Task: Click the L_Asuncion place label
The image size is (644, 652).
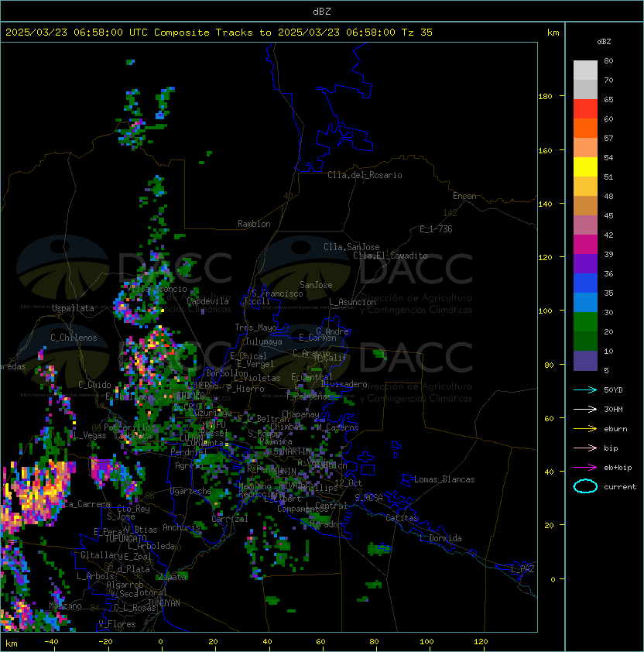Action: [x=352, y=302]
